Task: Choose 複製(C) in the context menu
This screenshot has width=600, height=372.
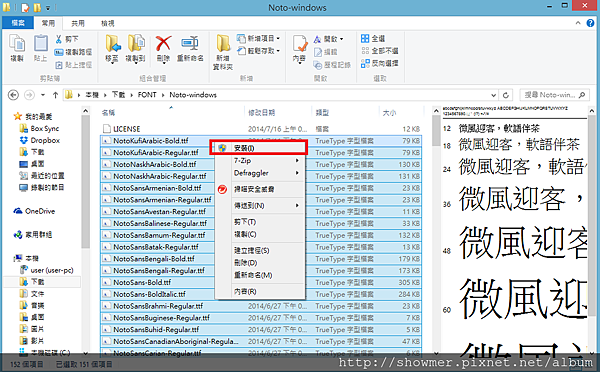Action: click(x=260, y=234)
